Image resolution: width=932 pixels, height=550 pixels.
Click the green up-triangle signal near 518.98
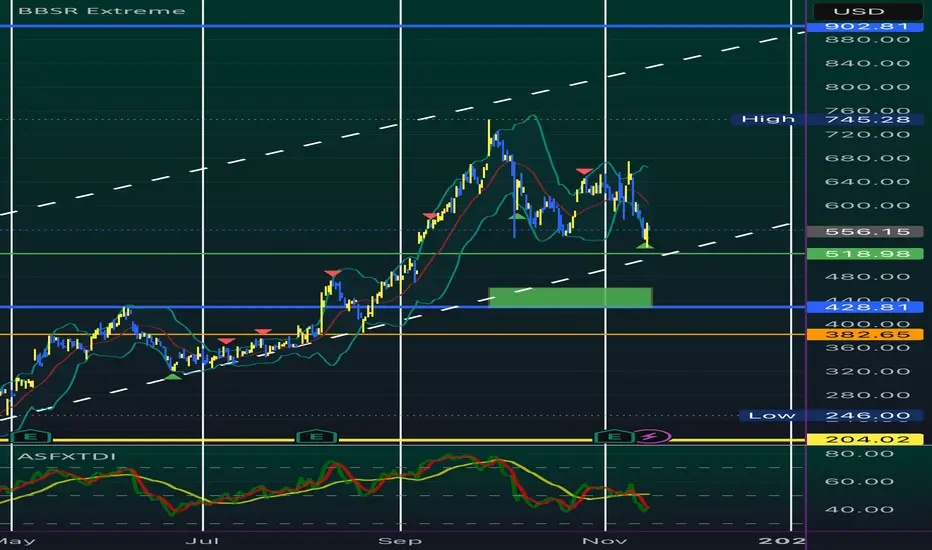(644, 244)
